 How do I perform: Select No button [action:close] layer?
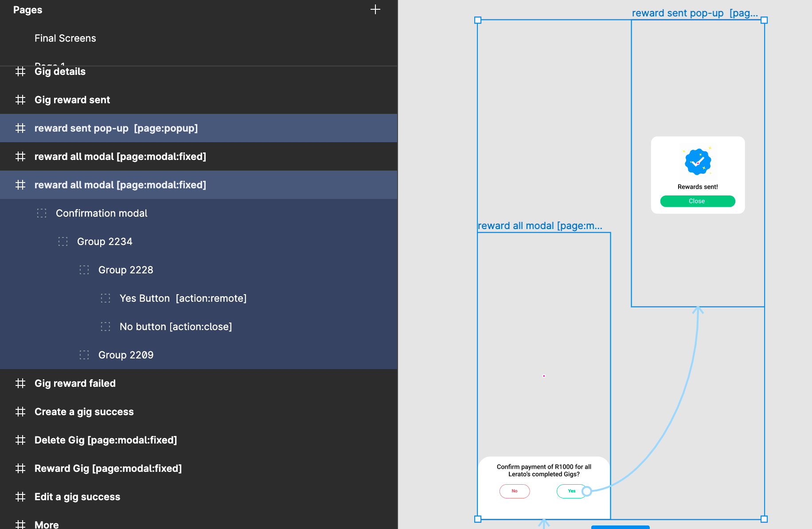click(199, 327)
